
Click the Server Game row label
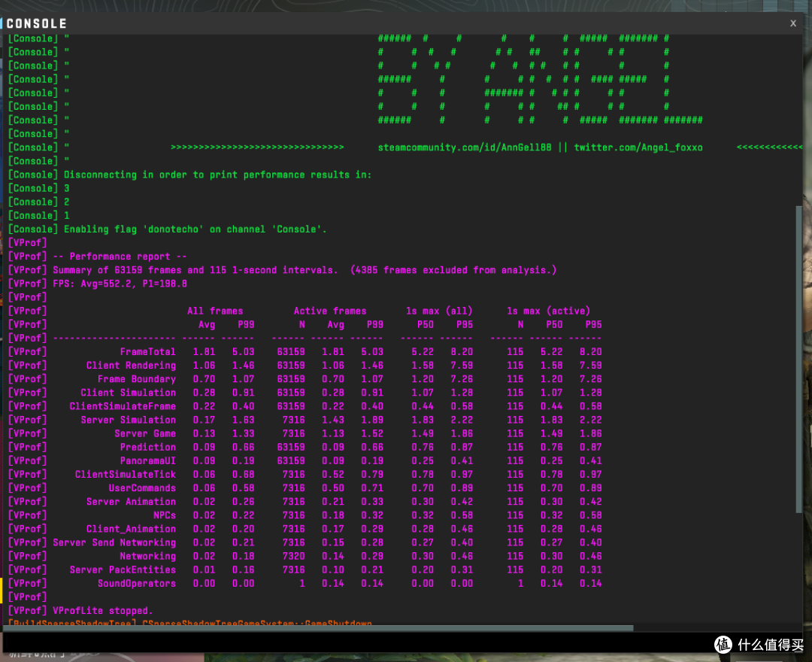[145, 433]
